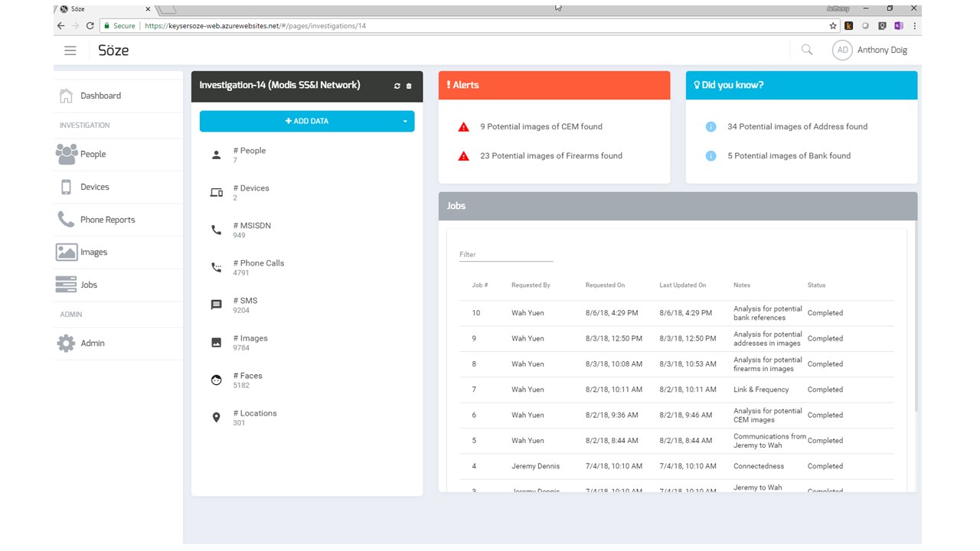Screen dimensions: 980x551
Task: Click the refresh icon on Investigation-14 header
Action: 397,86
